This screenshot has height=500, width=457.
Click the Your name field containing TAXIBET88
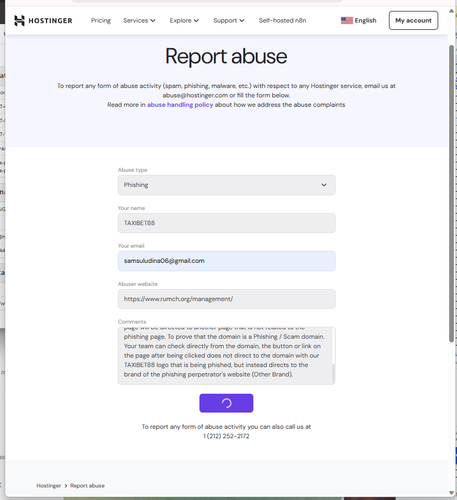coord(226,223)
